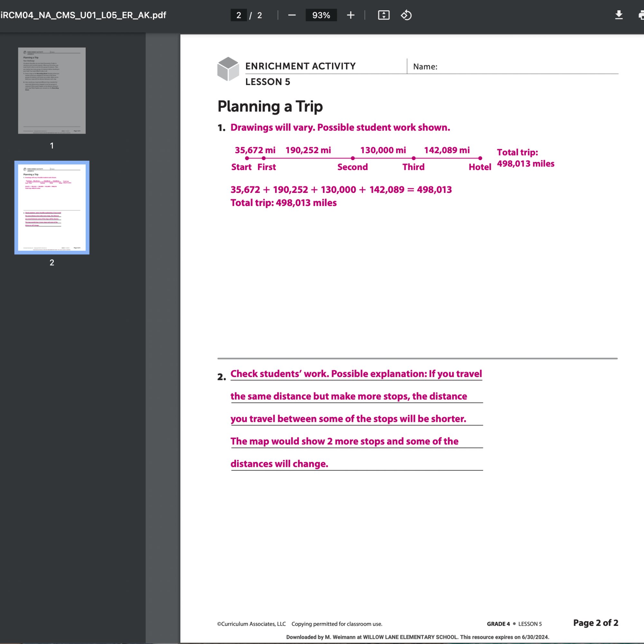This screenshot has height=644, width=644.
Task: Click the thumbnail label number 1
Action: coord(52,146)
